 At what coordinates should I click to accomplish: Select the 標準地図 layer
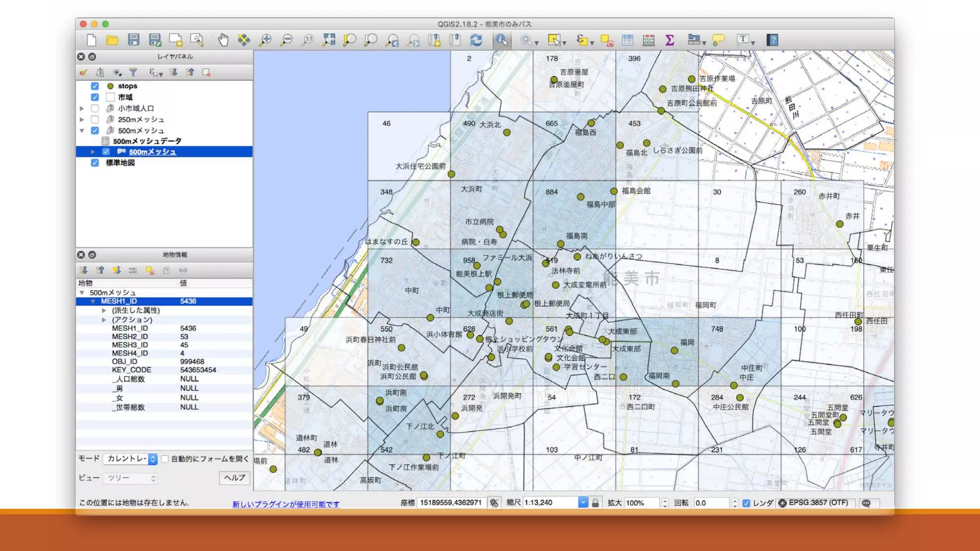120,163
